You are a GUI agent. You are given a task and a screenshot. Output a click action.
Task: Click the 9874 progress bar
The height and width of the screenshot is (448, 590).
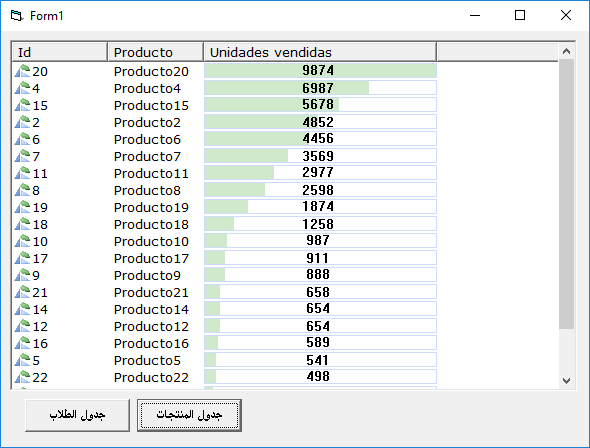tap(320, 71)
